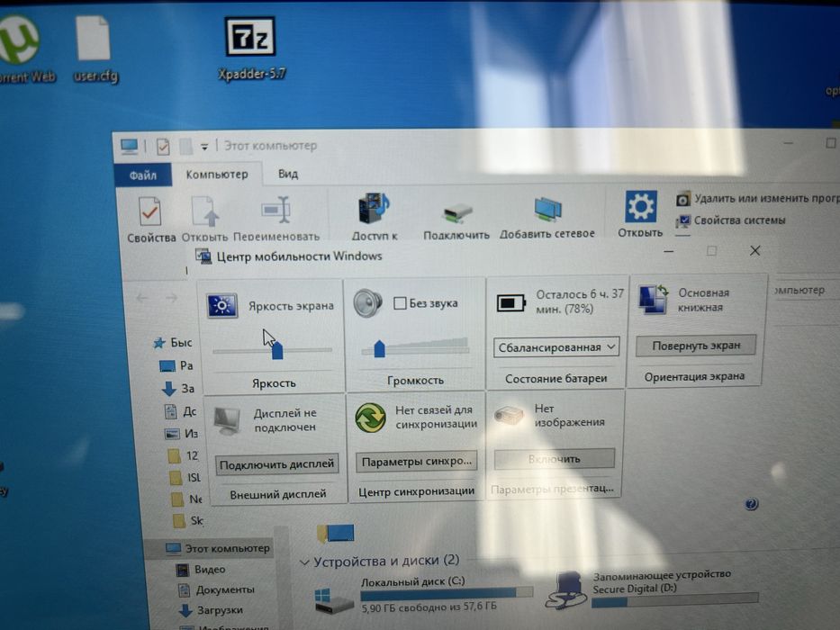
Task: Select the user.cfg file on desktop
Action: coord(95,49)
